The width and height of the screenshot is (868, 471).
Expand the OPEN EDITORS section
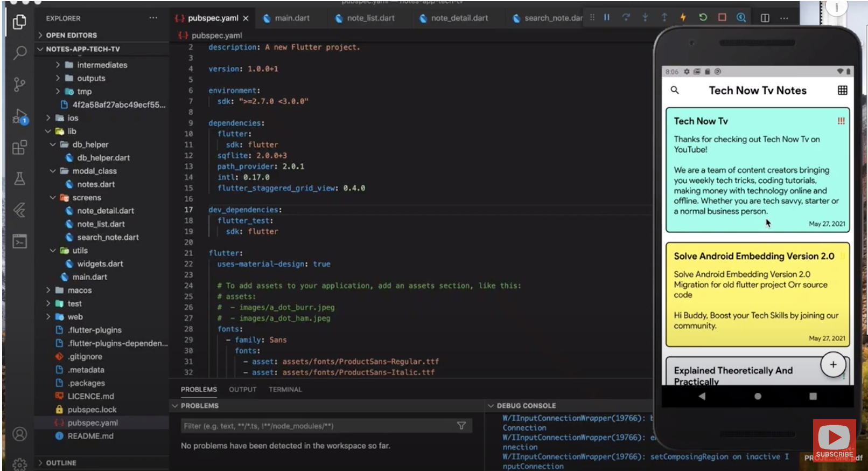click(71, 35)
